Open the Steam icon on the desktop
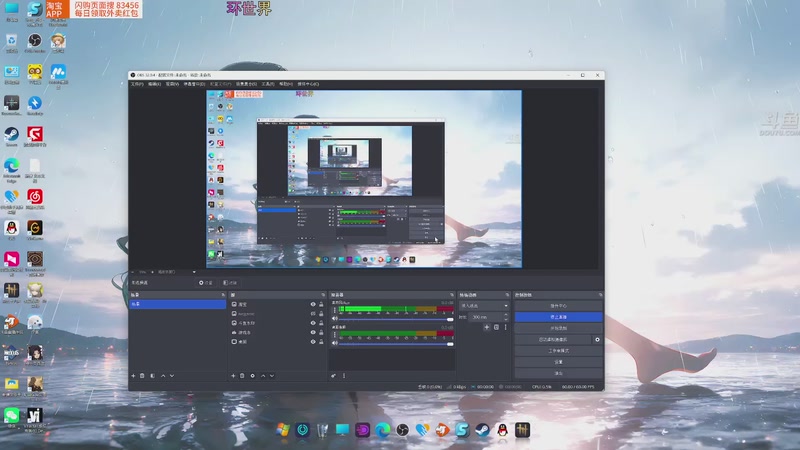Image resolution: width=800 pixels, height=450 pixels. coord(11,136)
